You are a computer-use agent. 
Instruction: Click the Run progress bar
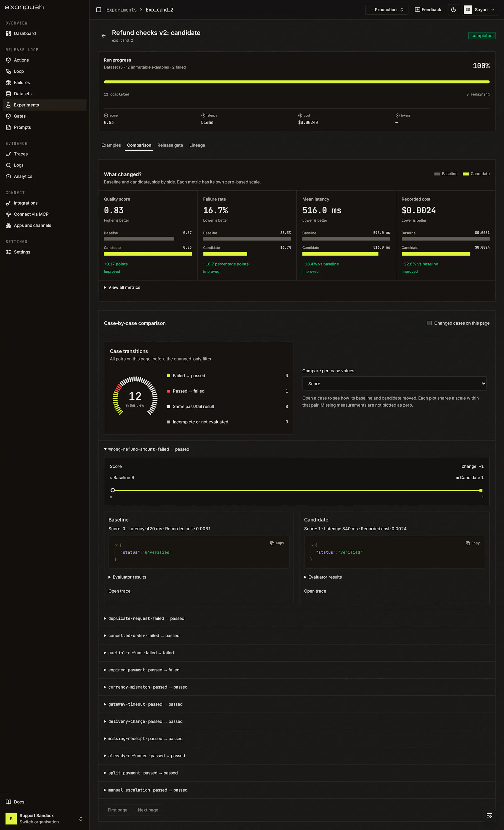pyautogui.click(x=297, y=82)
